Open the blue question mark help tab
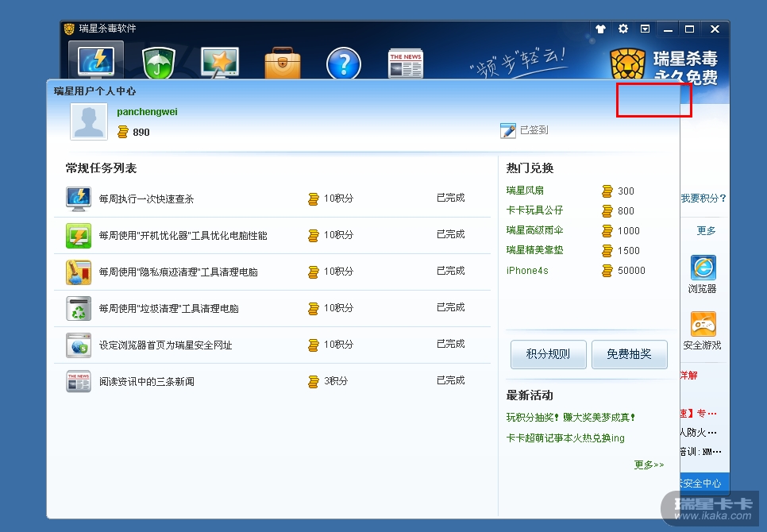Viewport: 767px width, 532px height. click(x=343, y=63)
